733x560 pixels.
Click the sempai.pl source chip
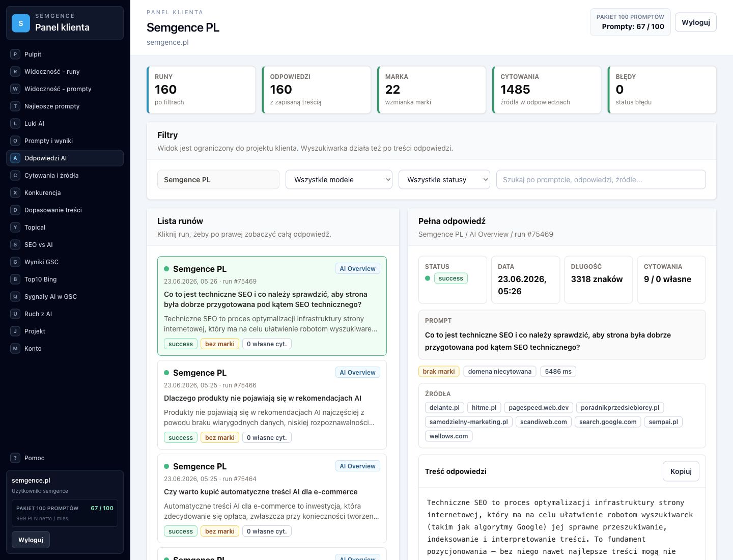coord(663,422)
